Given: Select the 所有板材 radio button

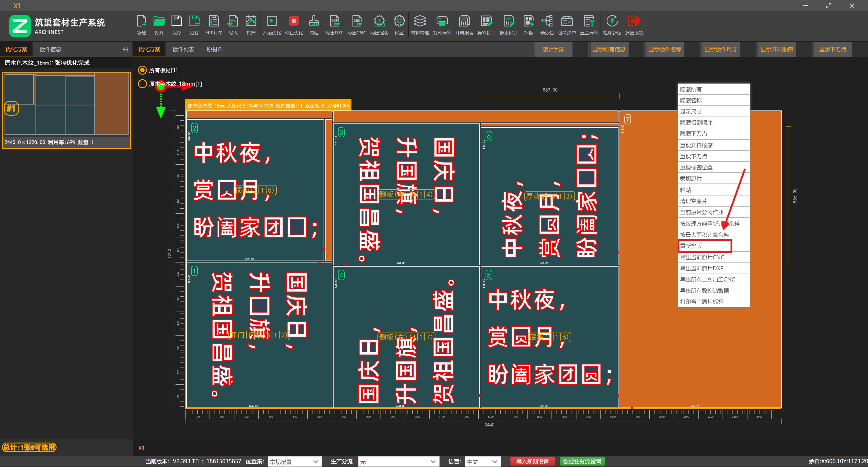Looking at the screenshot, I should pos(142,70).
